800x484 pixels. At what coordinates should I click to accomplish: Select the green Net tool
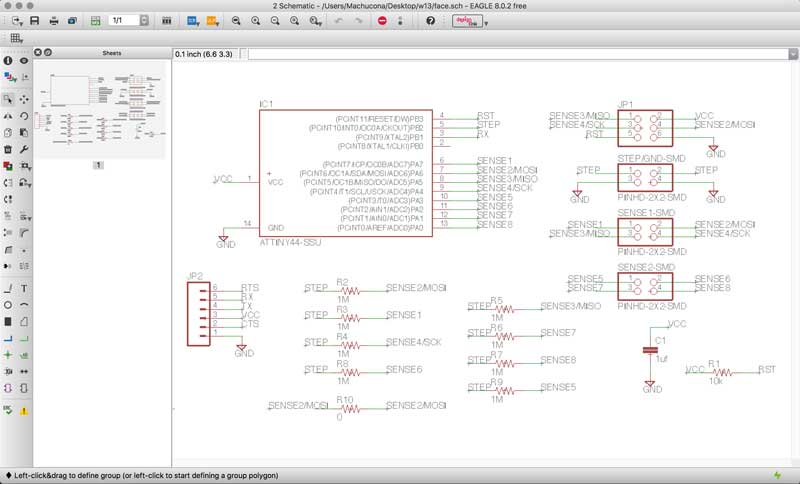click(x=24, y=339)
